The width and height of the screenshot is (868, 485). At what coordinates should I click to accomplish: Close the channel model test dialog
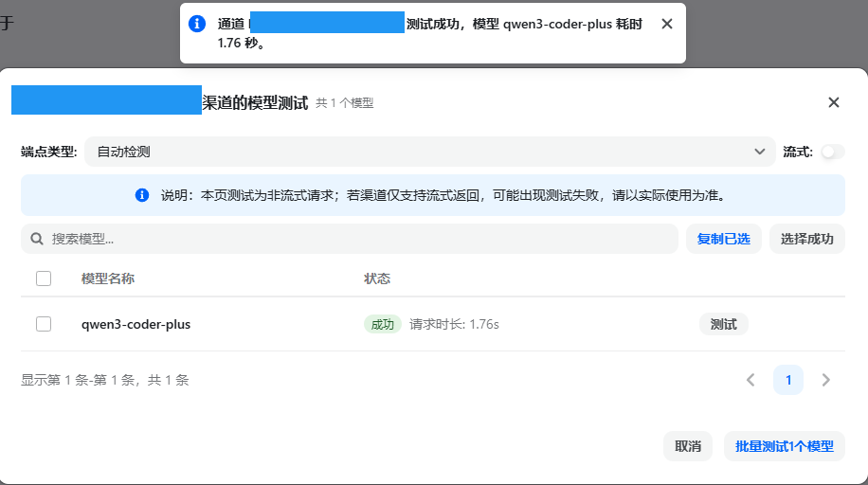pyautogui.click(x=834, y=102)
